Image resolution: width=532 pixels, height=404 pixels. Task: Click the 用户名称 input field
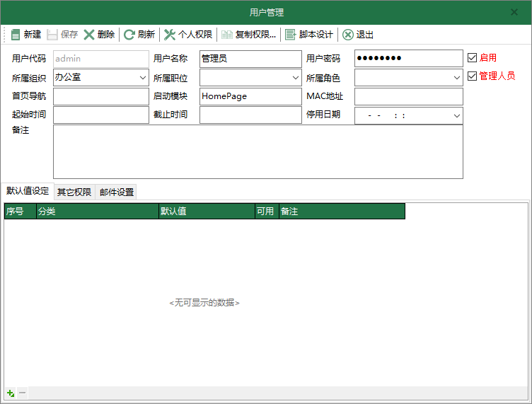coord(250,59)
